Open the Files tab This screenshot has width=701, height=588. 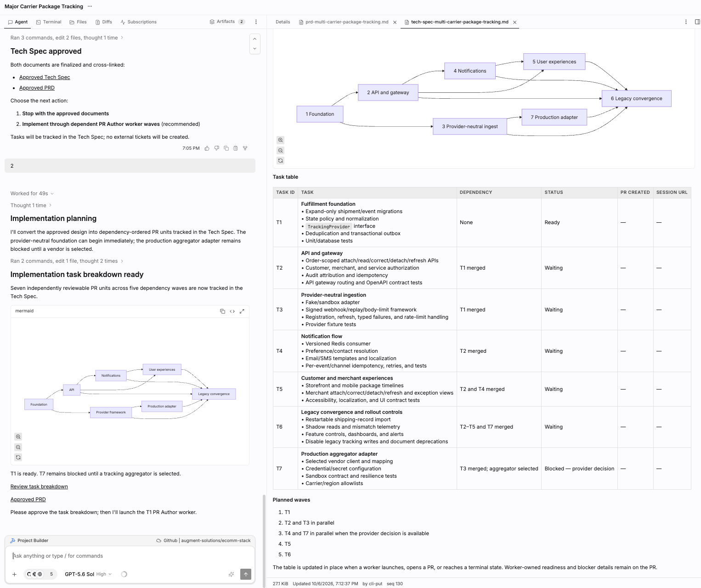(x=78, y=22)
